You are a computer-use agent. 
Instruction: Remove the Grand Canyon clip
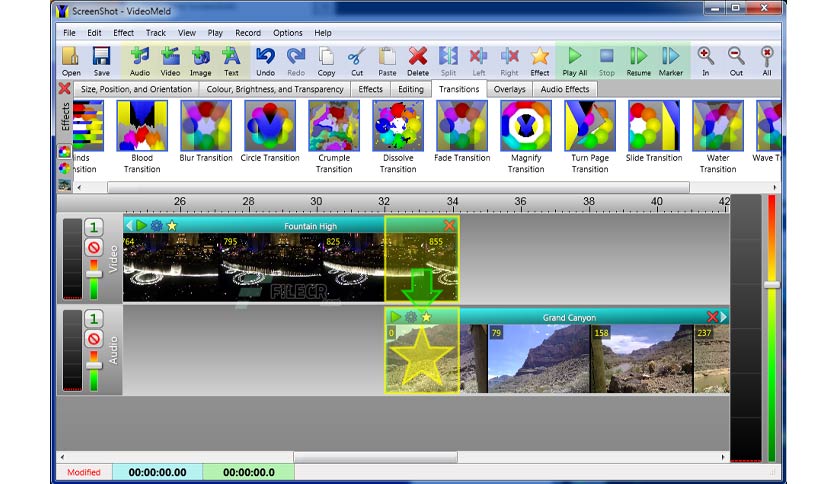(712, 317)
